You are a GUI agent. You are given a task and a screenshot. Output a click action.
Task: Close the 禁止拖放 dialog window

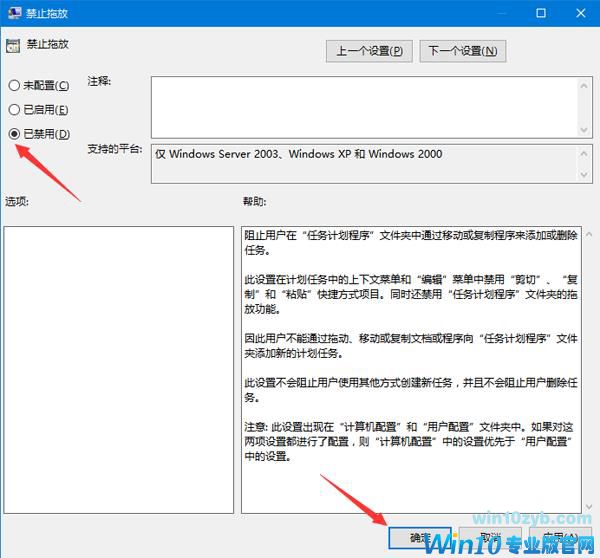click(x=580, y=13)
